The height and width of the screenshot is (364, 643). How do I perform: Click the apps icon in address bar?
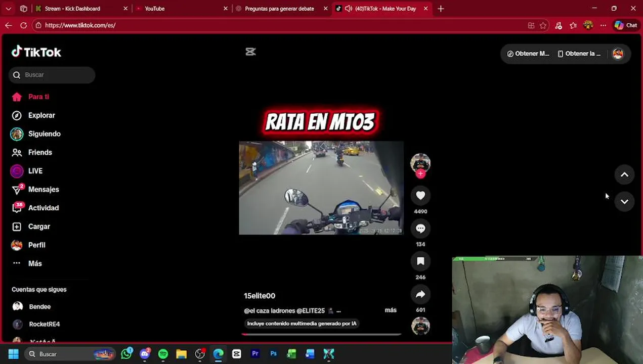tap(531, 25)
